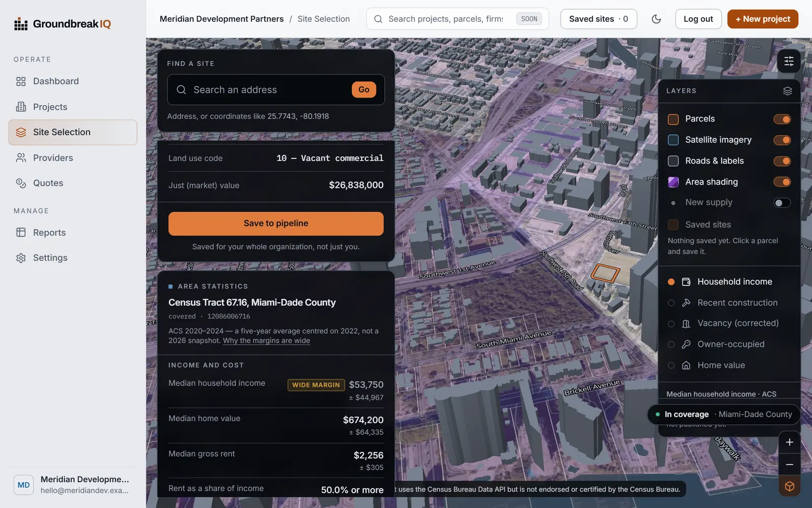This screenshot has height=508, width=812.
Task: Open Meridian Development account profile
Action: (73, 485)
